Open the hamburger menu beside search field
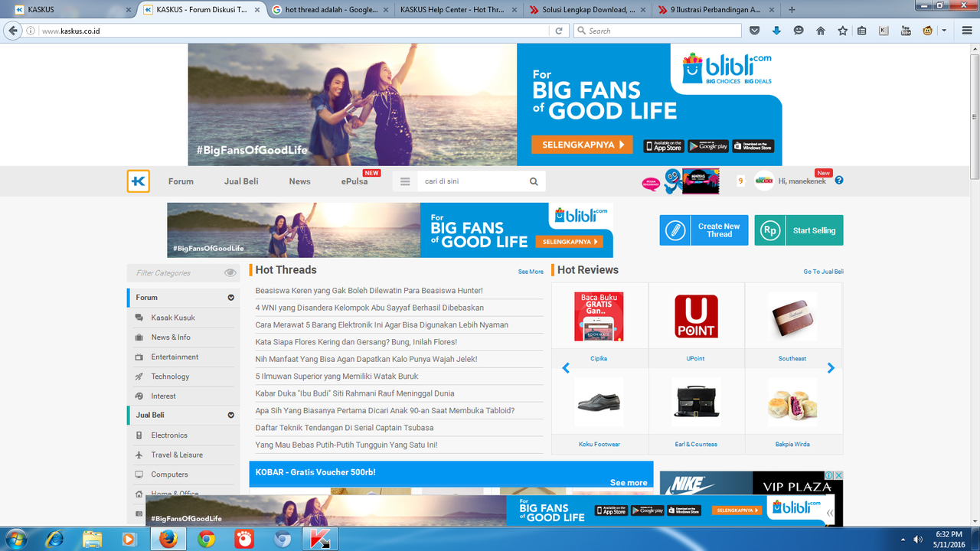The width and height of the screenshot is (980, 551). point(406,181)
